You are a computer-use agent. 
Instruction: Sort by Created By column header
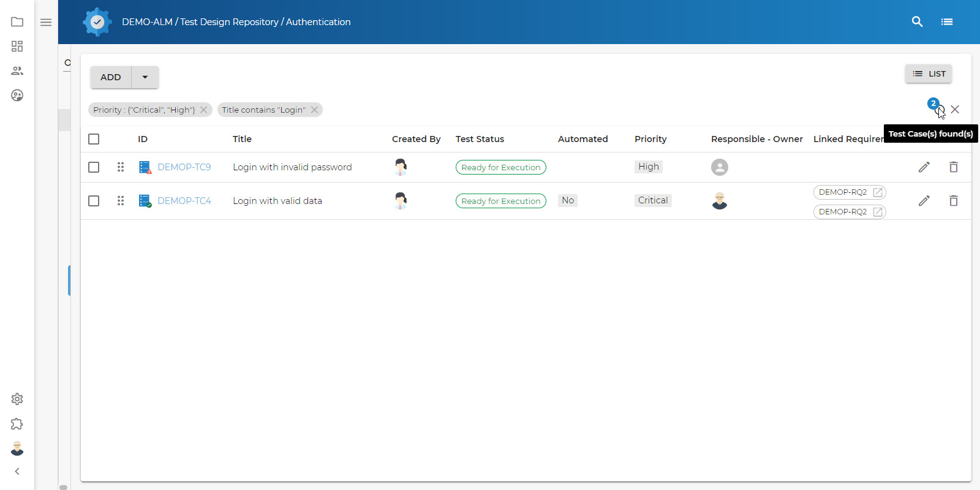pos(417,139)
